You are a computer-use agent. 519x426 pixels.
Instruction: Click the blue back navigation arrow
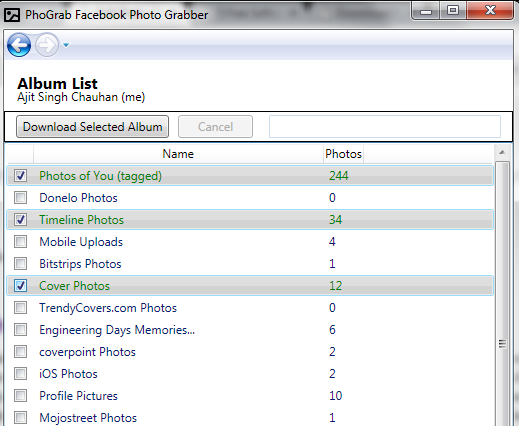[x=19, y=45]
